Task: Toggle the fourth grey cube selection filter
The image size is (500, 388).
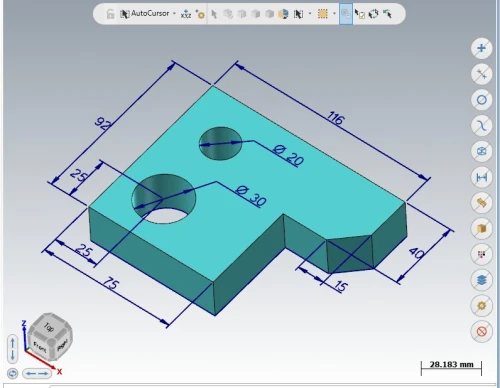Action: click(269, 14)
